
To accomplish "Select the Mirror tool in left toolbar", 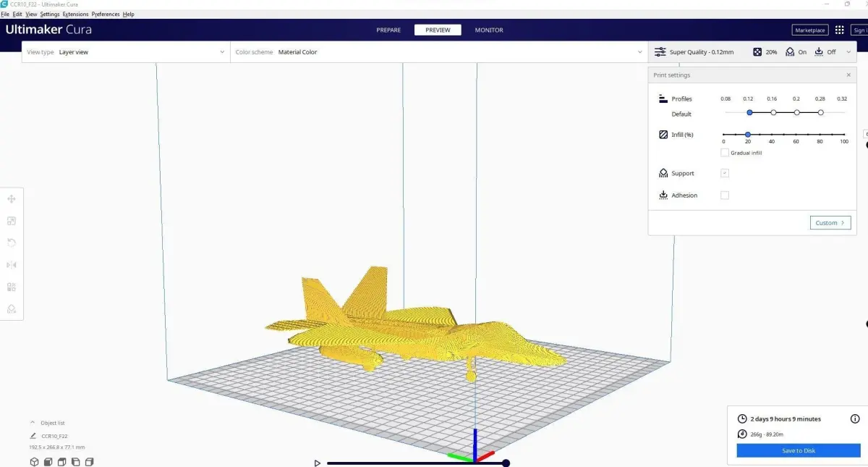I will 12,265.
